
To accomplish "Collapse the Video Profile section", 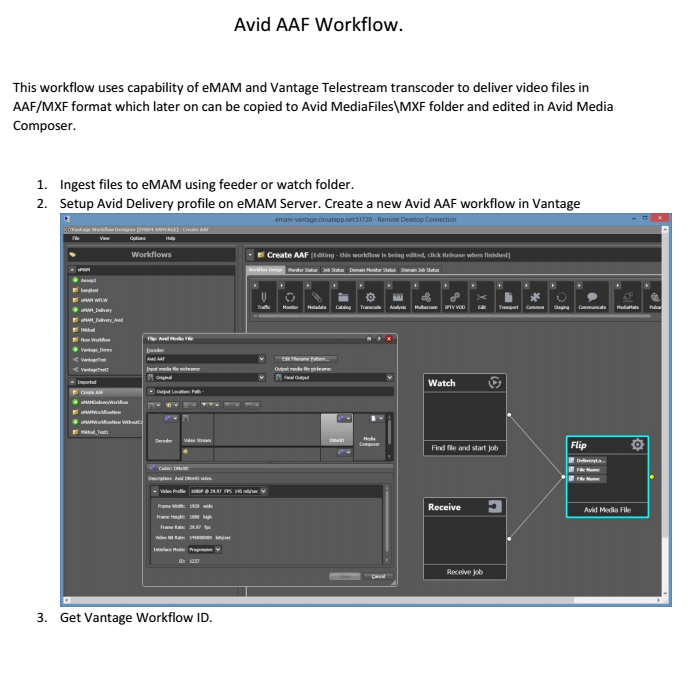I will coord(155,491).
